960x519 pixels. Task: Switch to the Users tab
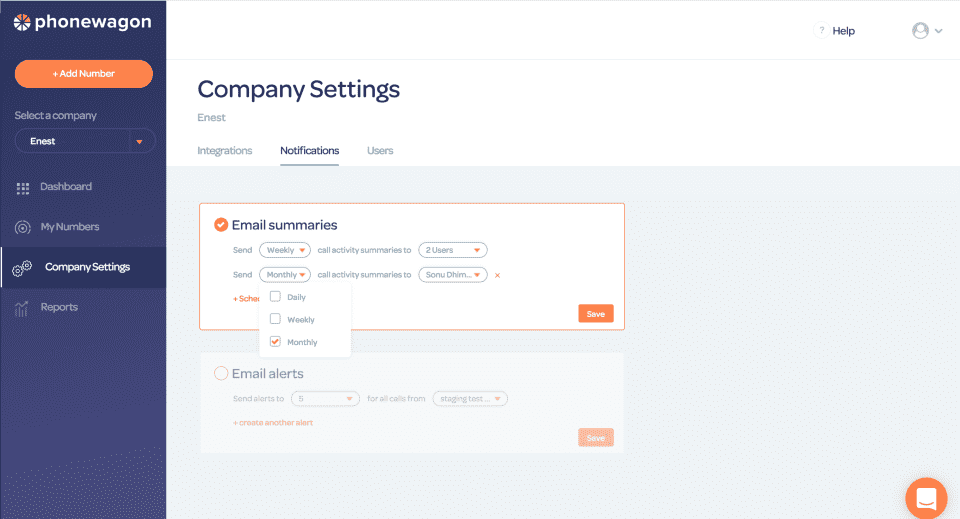click(380, 151)
